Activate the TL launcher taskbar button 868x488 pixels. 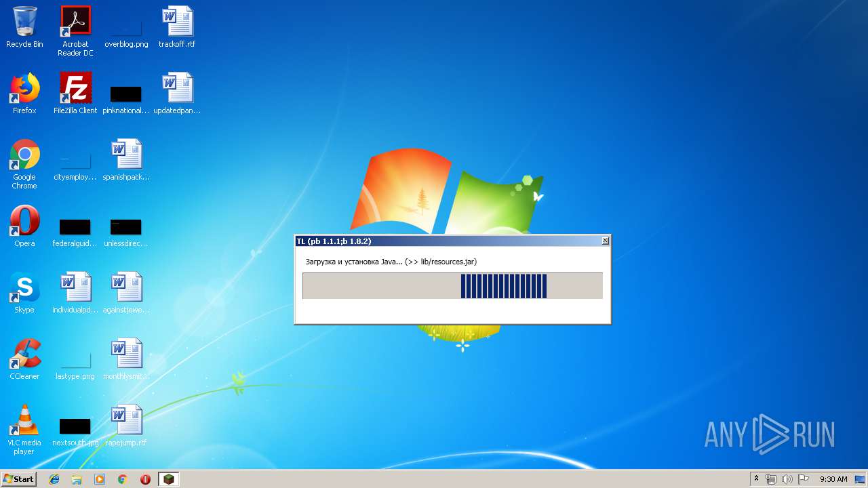[x=168, y=479]
